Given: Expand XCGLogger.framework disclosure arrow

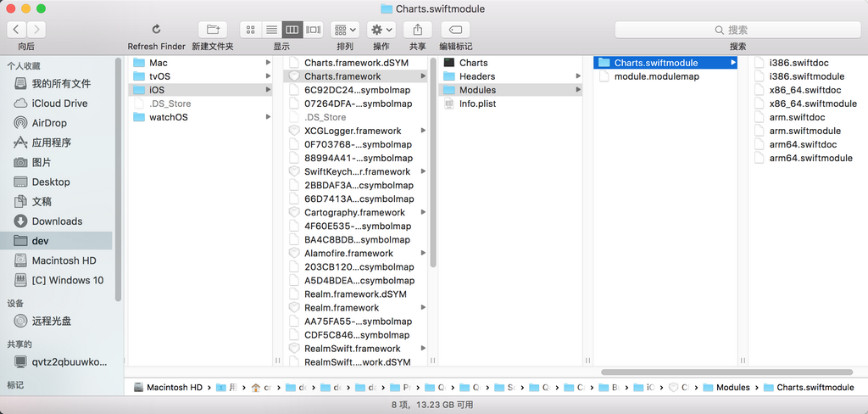Looking at the screenshot, I should tap(423, 131).
